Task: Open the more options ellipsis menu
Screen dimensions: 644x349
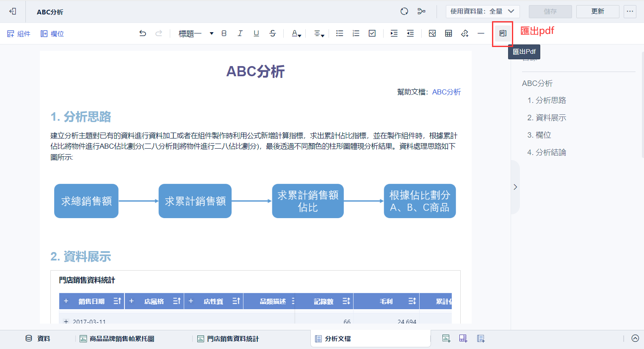Action: [630, 11]
